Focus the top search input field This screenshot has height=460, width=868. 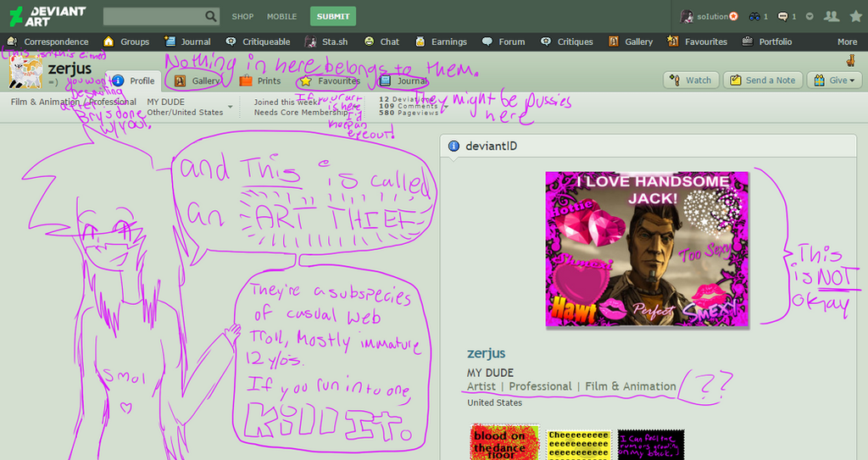pyautogui.click(x=154, y=16)
